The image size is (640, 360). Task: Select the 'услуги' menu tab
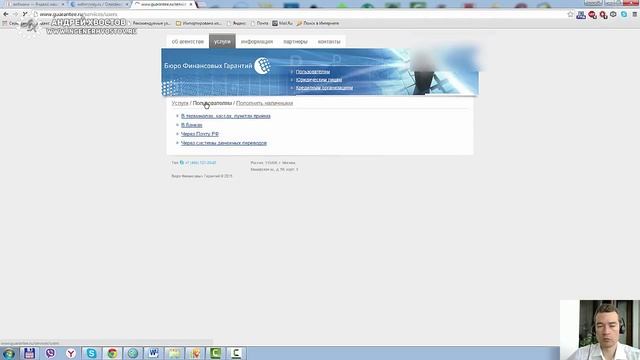coord(222,42)
